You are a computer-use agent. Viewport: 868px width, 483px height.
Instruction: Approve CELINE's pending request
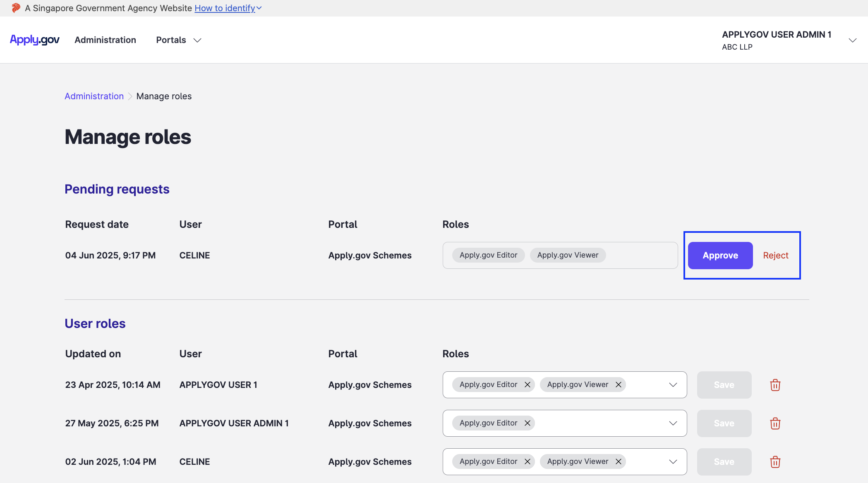(x=720, y=256)
